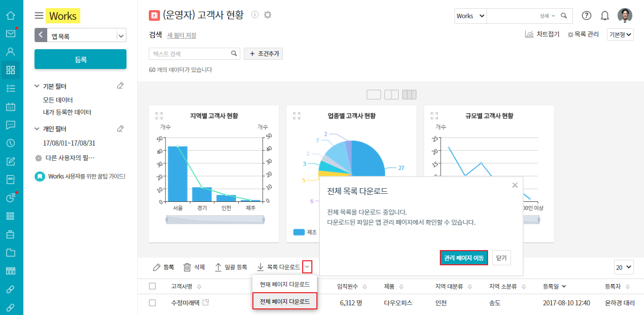Click the 관리 페이지 이동 button
The height and width of the screenshot is (315, 644).
coord(463,258)
